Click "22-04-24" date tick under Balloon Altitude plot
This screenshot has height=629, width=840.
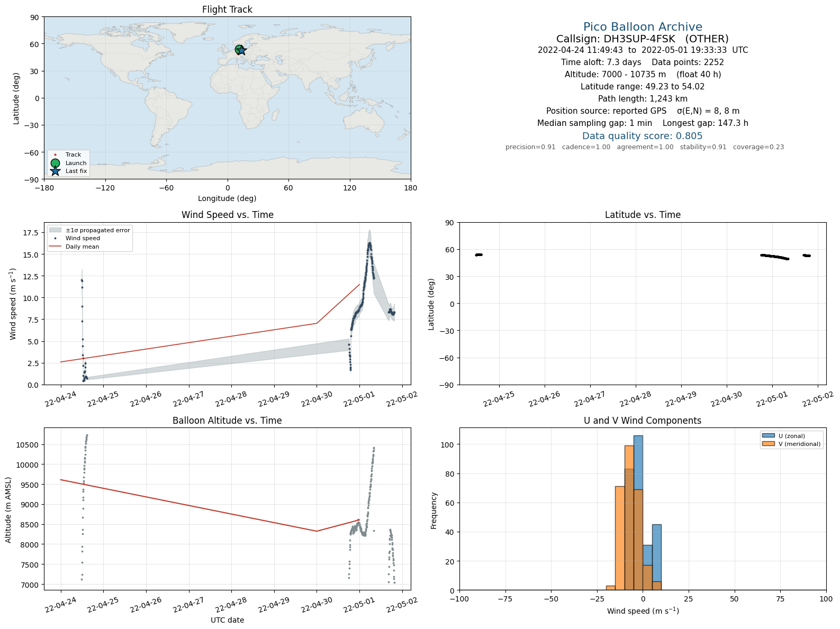point(61,605)
